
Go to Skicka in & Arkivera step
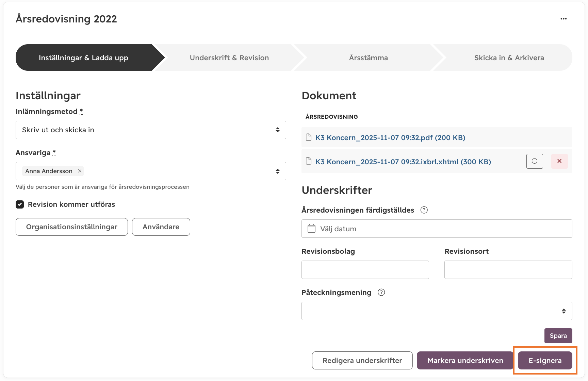pyautogui.click(x=509, y=57)
